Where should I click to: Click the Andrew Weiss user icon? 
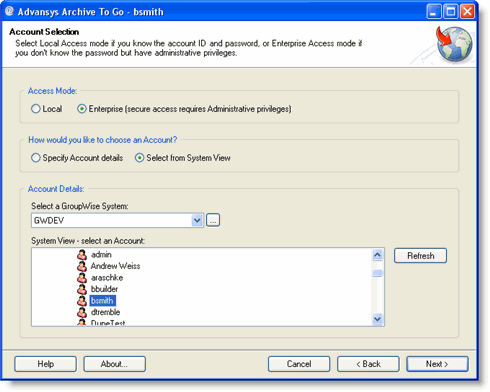pyautogui.click(x=82, y=266)
